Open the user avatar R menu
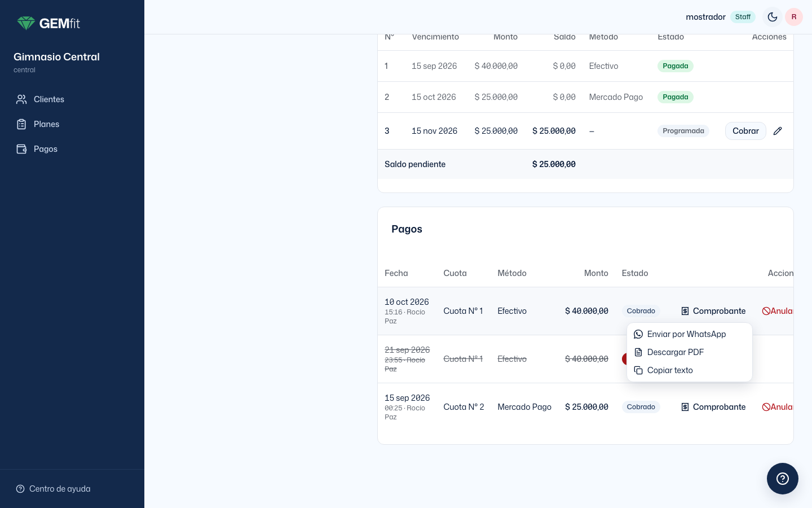This screenshot has width=812, height=508. pyautogui.click(x=794, y=17)
